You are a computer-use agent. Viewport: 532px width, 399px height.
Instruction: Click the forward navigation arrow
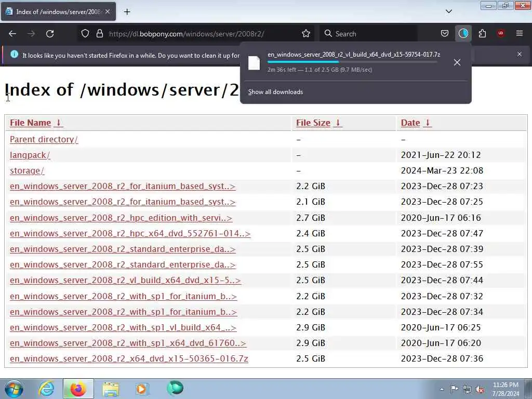pyautogui.click(x=31, y=34)
